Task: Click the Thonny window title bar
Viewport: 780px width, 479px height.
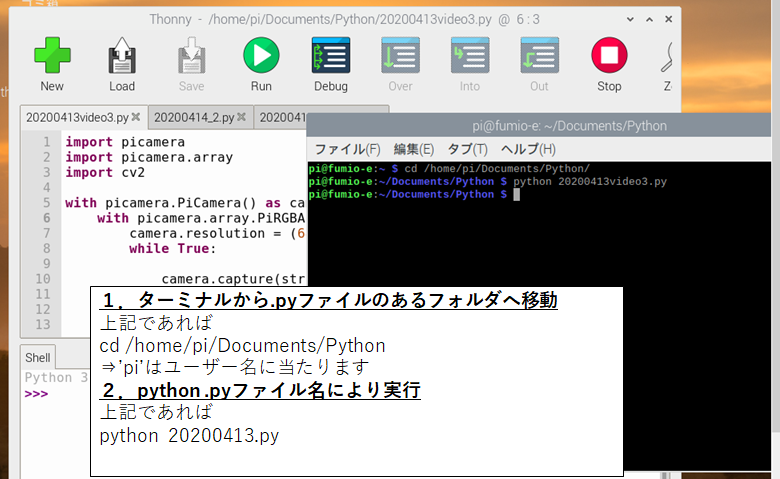Action: [x=344, y=19]
